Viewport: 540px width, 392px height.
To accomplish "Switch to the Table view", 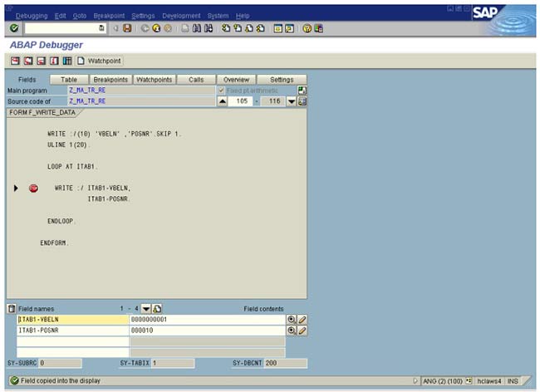I will (x=69, y=80).
